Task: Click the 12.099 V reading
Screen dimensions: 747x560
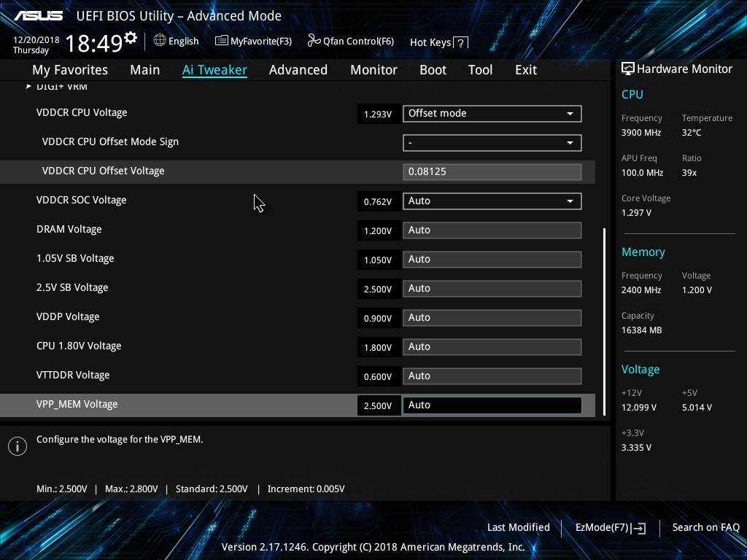Action: point(639,408)
